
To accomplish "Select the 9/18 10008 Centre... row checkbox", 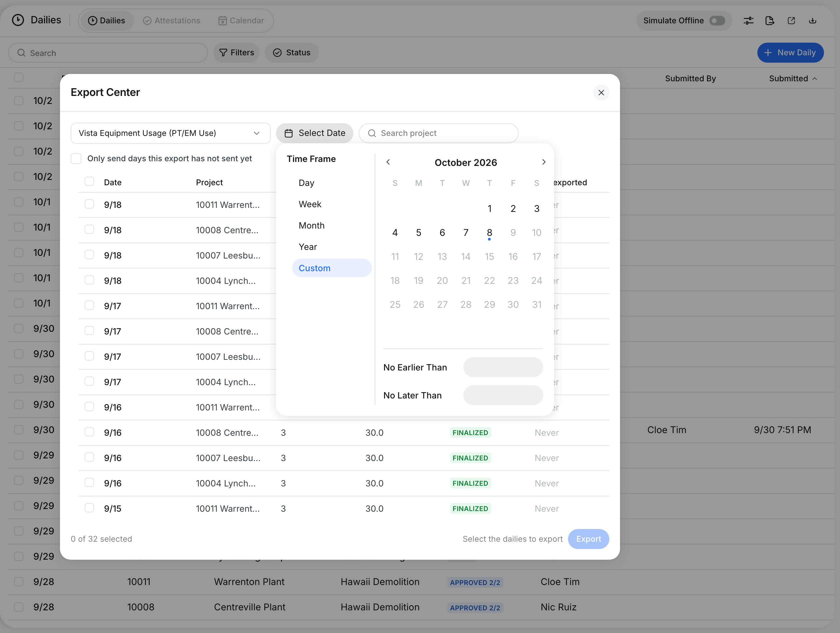I will (x=89, y=230).
